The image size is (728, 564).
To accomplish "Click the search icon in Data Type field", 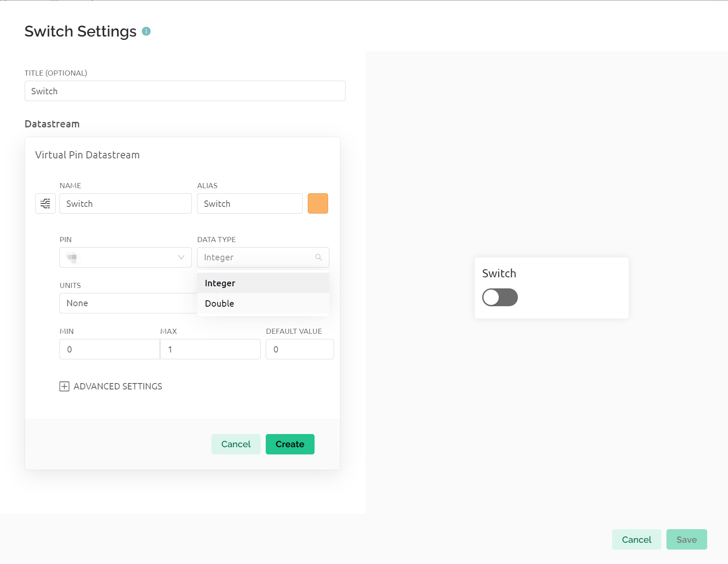I will (x=319, y=257).
